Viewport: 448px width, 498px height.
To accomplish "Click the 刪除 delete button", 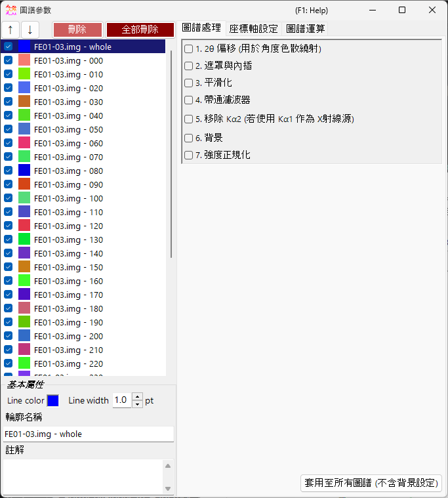I will [x=77, y=30].
